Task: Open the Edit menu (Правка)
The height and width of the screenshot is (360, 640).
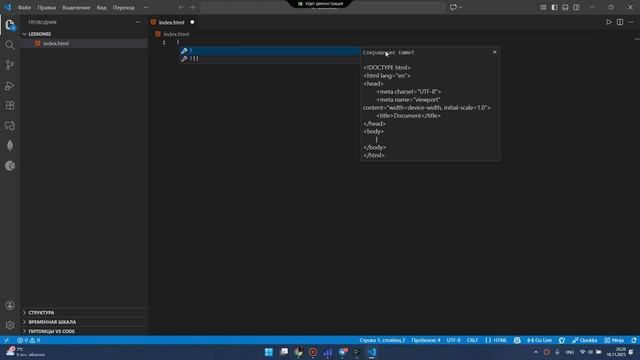Action: (x=47, y=7)
